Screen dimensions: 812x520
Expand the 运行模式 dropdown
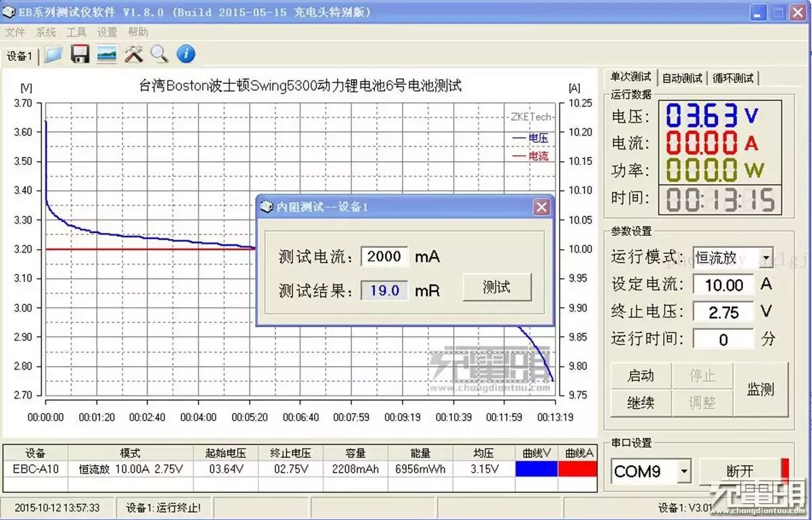(766, 258)
